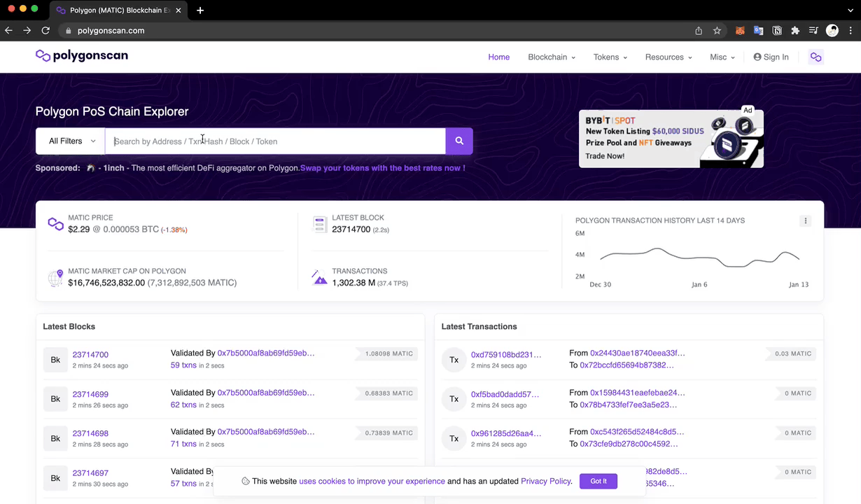Click the latest block server icon
The height and width of the screenshot is (504, 861).
[320, 224]
